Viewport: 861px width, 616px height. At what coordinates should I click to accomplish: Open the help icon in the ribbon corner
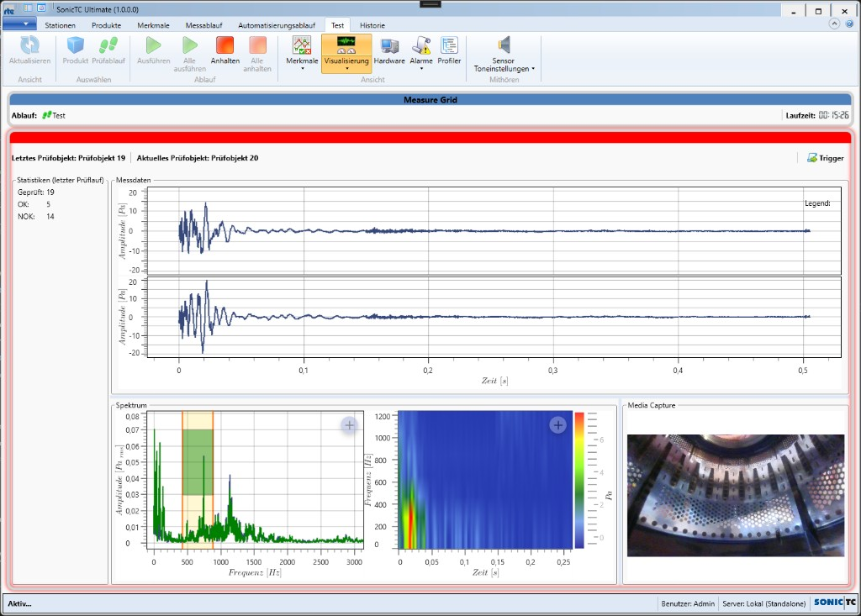click(x=849, y=24)
